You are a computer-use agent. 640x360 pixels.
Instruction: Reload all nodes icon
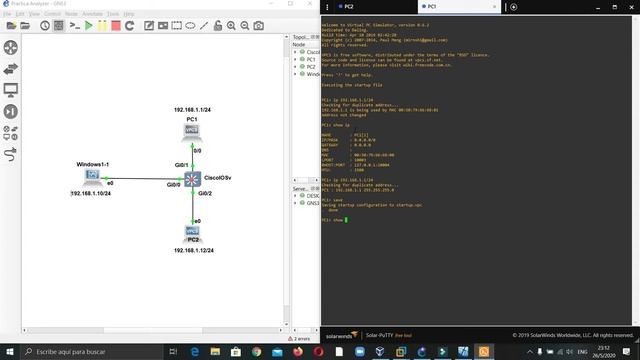pyautogui.click(x=130, y=26)
